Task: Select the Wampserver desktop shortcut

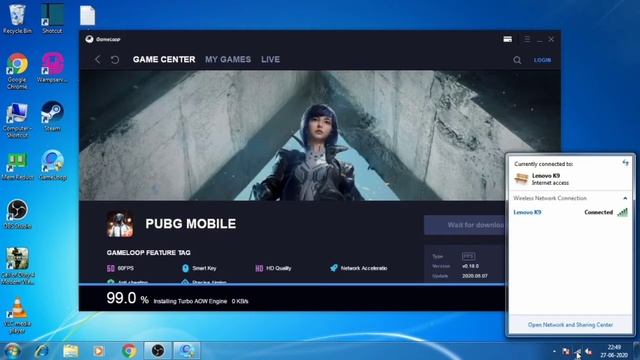Action: point(52,68)
